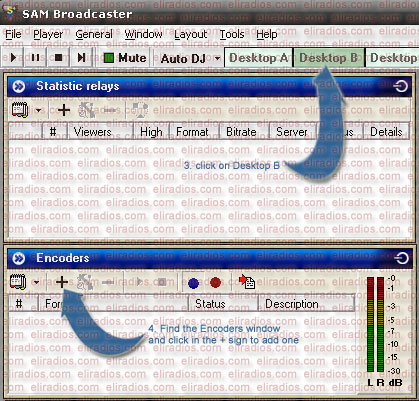Sort by the Details column header
Viewport: 419px width, 401px height.
pos(386,132)
